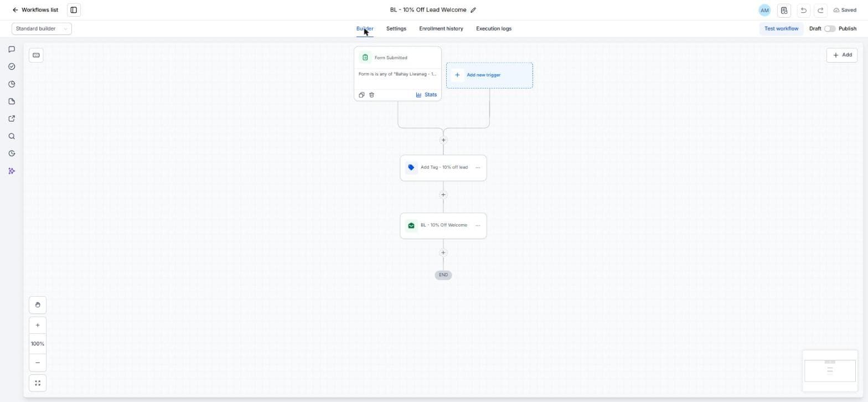The height and width of the screenshot is (402, 868).
Task: Click the document file sidebar icon
Action: [x=12, y=101]
